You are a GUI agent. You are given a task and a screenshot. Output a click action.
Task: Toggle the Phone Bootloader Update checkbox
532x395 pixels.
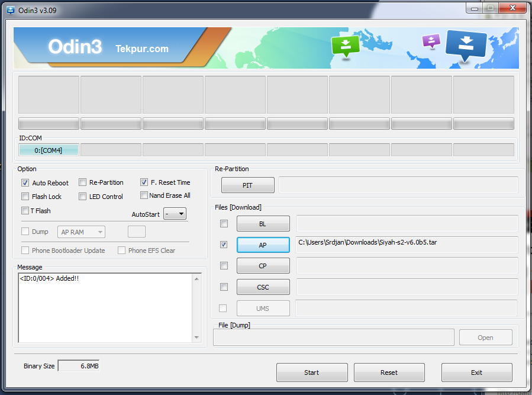(25, 251)
